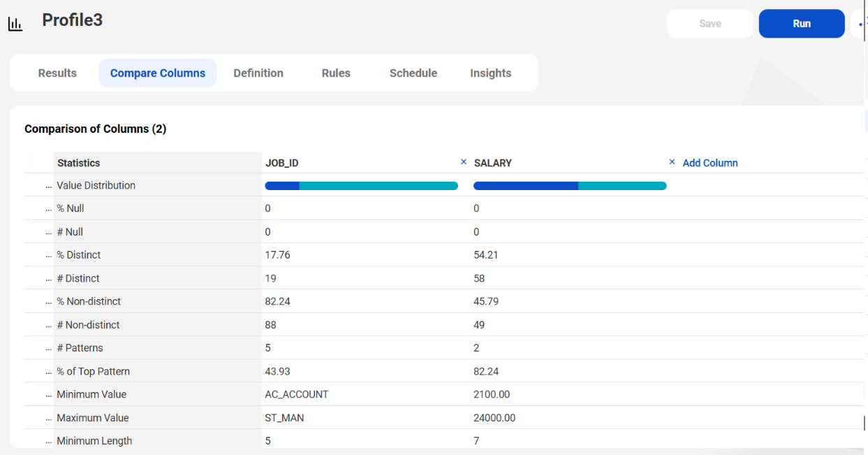Viewport: 868px width, 455px height.
Task: Open the # Non-distinct row ellipsis menu
Action: click(49, 326)
